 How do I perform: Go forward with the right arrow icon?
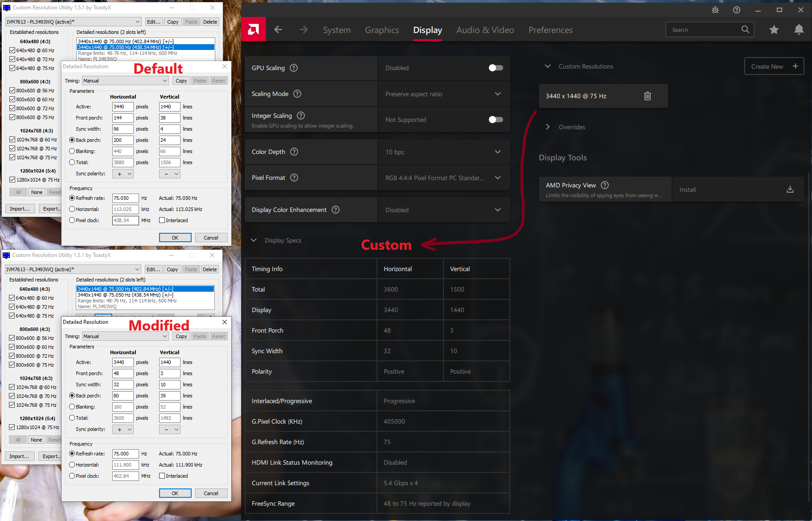tap(303, 29)
